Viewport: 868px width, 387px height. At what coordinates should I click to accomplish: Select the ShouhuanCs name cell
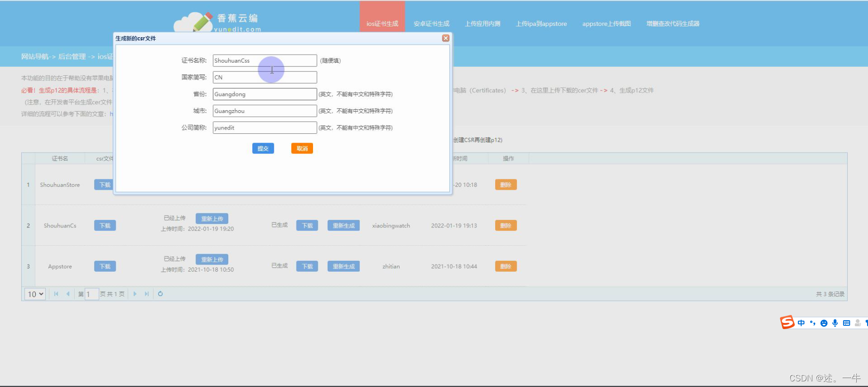click(x=60, y=226)
